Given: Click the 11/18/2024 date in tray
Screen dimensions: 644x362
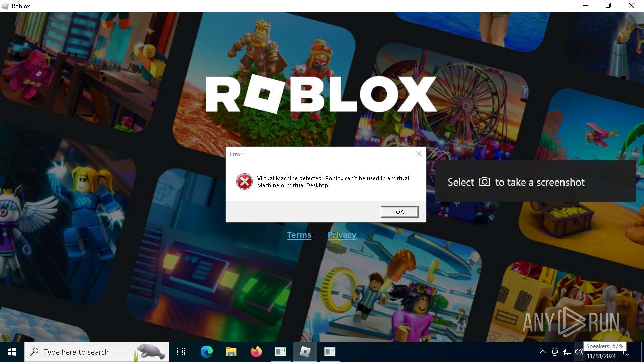Looking at the screenshot, I should (601, 356).
